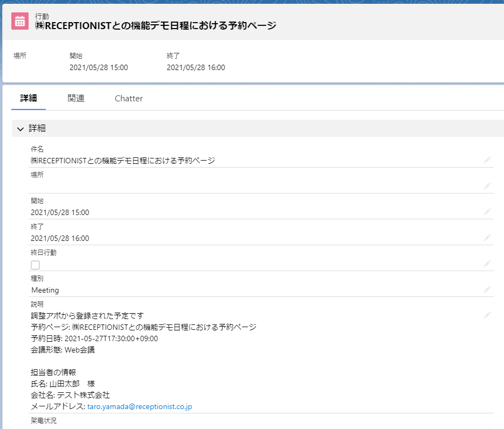Edit 説明 using its pencil icon
504x429 pixels.
click(487, 315)
